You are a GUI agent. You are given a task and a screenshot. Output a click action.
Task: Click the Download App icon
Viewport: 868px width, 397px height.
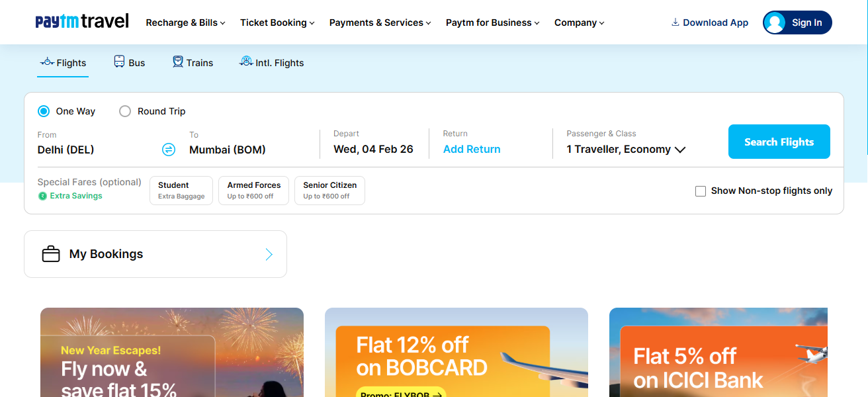674,22
